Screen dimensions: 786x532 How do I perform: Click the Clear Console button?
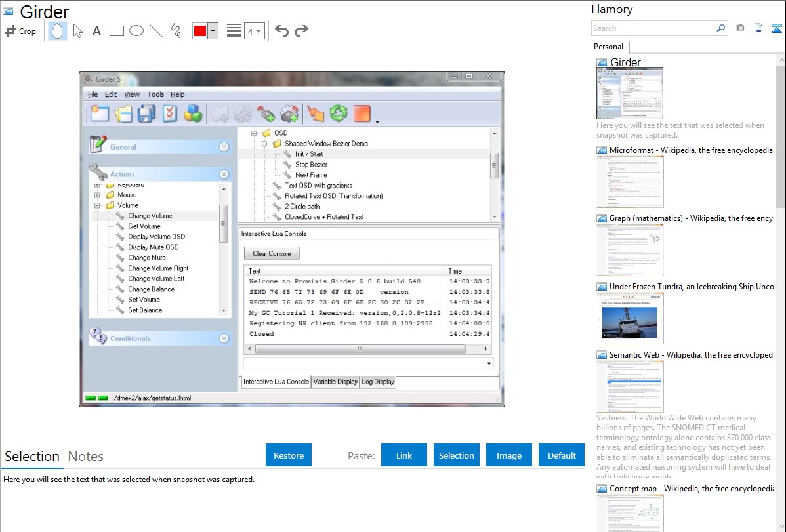pos(272,254)
